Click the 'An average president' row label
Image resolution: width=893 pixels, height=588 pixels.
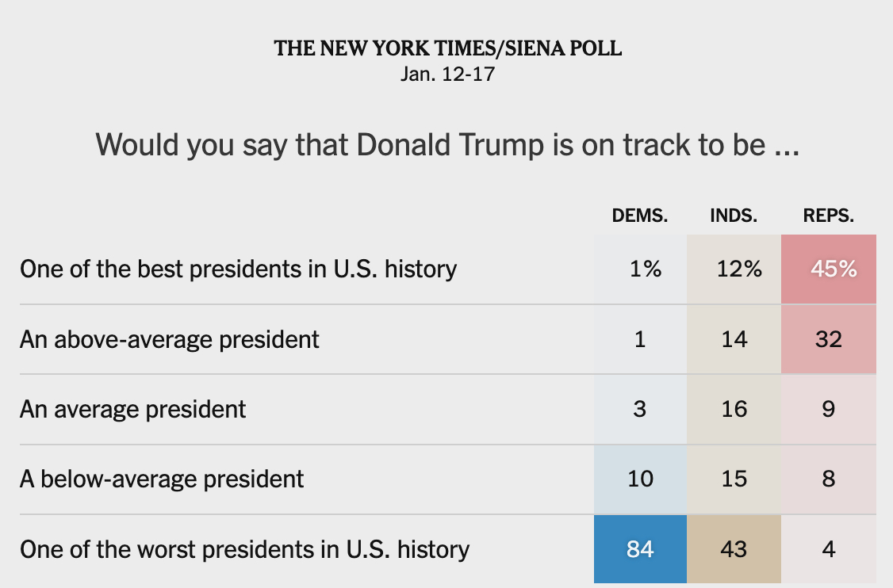pyautogui.click(x=133, y=410)
